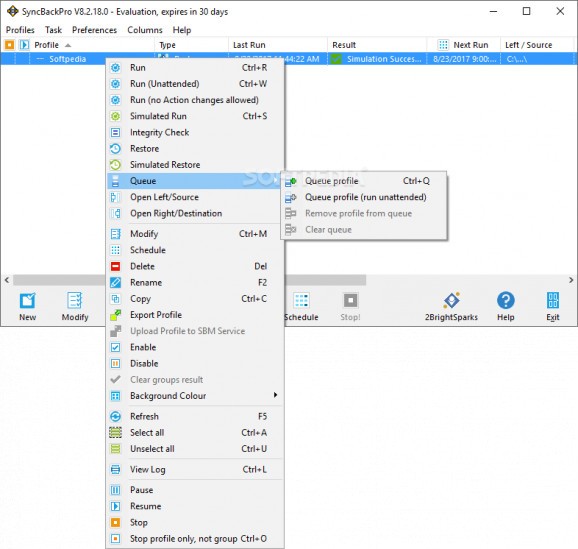
Task: Click the Pause icon in context menu
Action: 115,490
